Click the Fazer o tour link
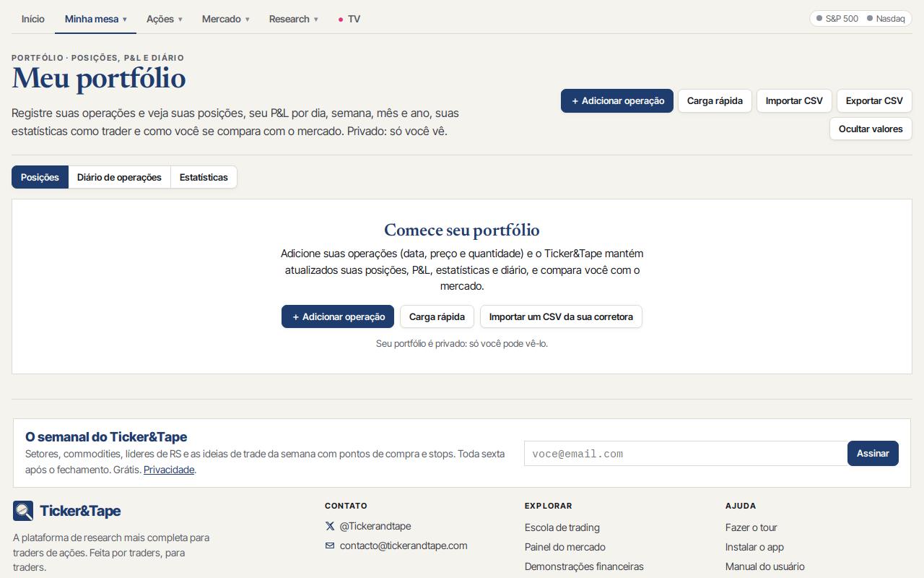Screen dimensions: 924x578 click(751, 527)
